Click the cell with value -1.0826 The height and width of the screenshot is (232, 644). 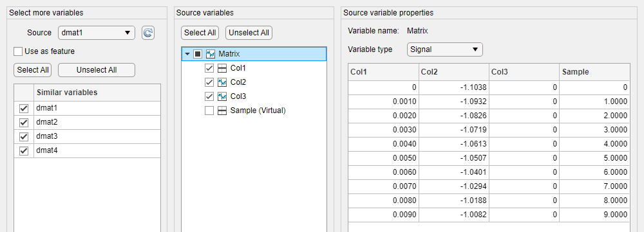tap(454, 116)
